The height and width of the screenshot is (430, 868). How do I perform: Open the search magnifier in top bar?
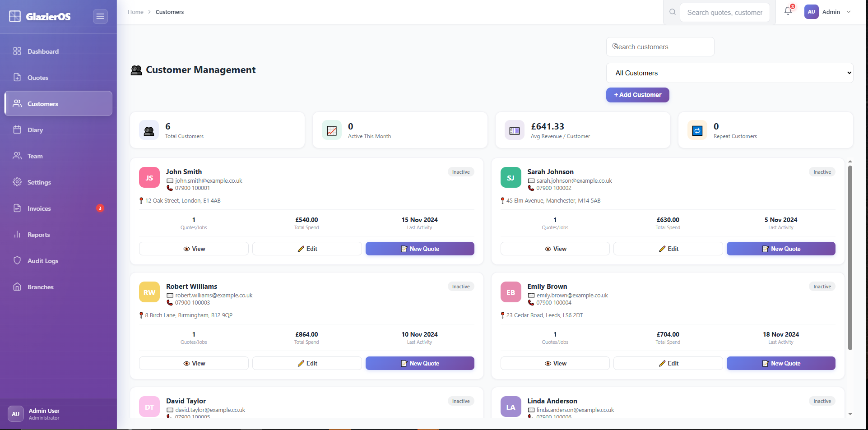click(x=672, y=12)
